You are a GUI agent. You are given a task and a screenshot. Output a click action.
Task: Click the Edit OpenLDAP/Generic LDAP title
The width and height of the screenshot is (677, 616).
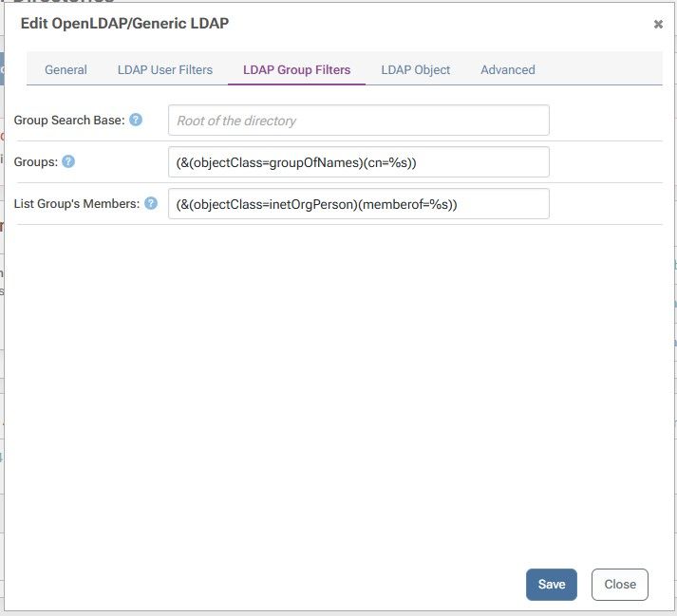click(124, 24)
